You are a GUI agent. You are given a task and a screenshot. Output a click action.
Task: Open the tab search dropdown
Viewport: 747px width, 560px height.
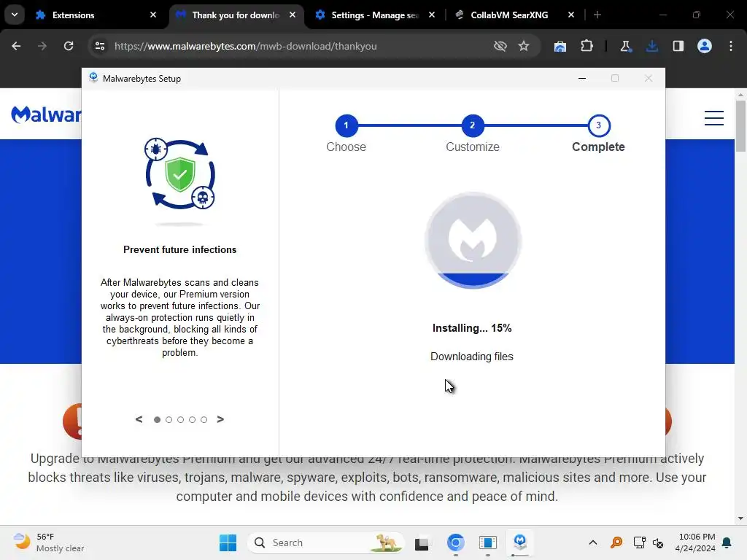point(15,15)
